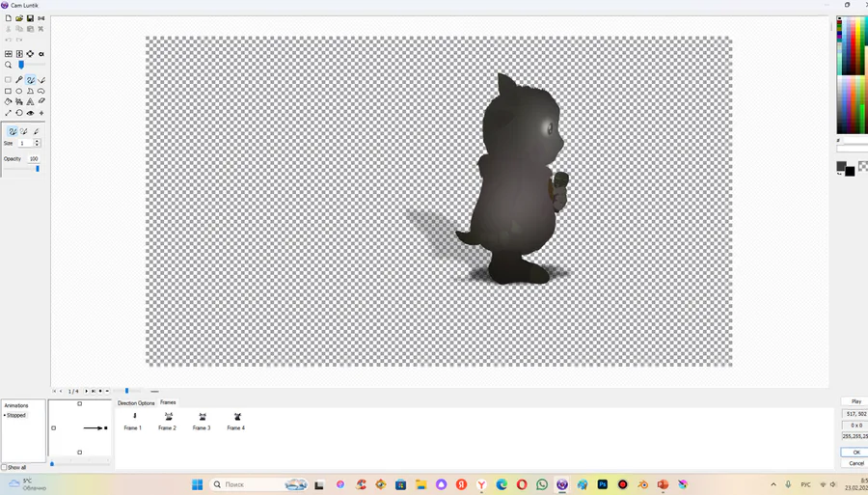Select the rectangle shape tool
The image size is (868, 495).
click(x=9, y=91)
